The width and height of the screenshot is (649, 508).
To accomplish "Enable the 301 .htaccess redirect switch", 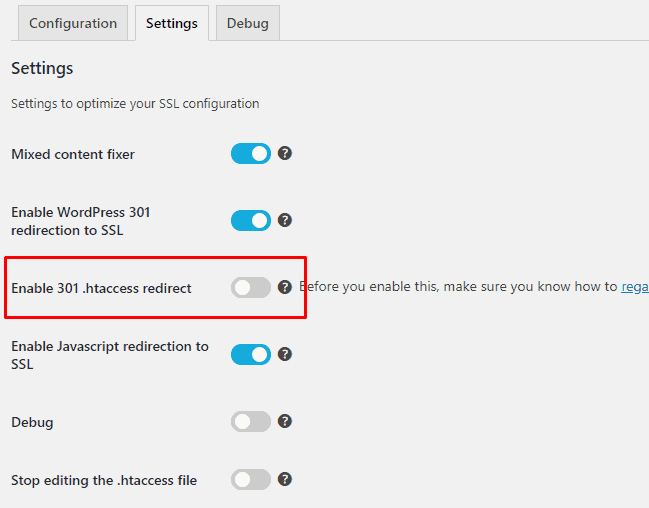I will [251, 287].
